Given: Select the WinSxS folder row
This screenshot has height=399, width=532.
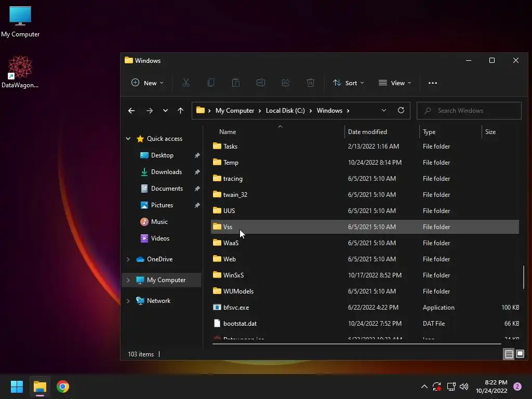Looking at the screenshot, I should [x=365, y=275].
